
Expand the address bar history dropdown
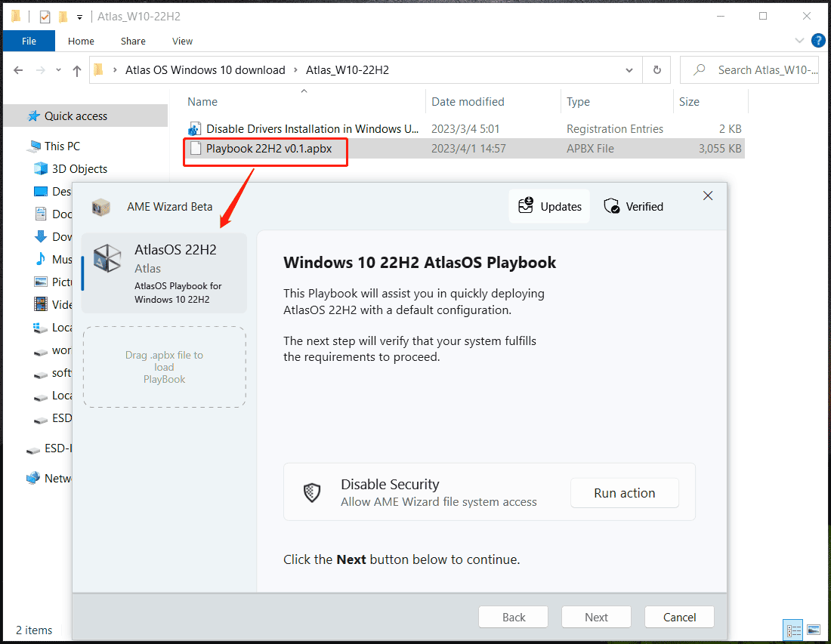click(629, 70)
